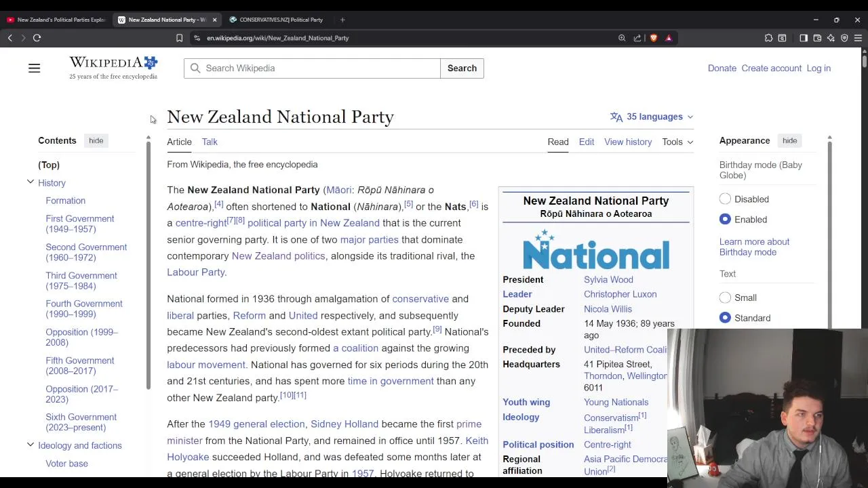Open the Brave VPN shield icon
The width and height of the screenshot is (868, 488).
tap(844, 38)
